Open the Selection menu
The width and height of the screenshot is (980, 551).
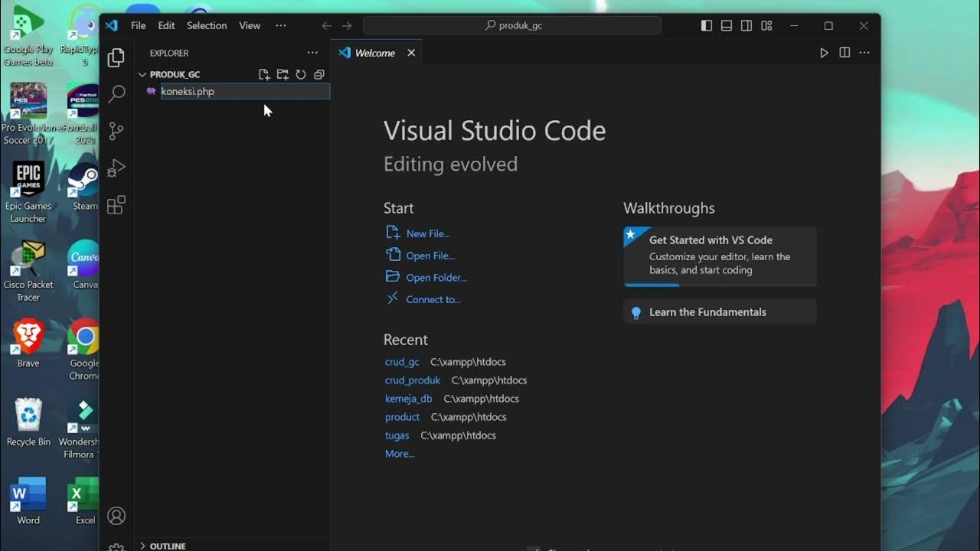tap(207, 25)
